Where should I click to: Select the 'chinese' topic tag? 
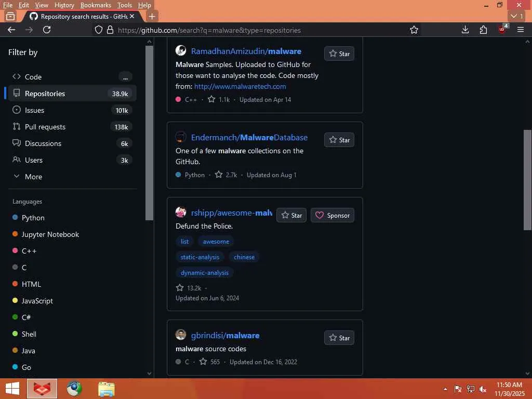[244, 257]
